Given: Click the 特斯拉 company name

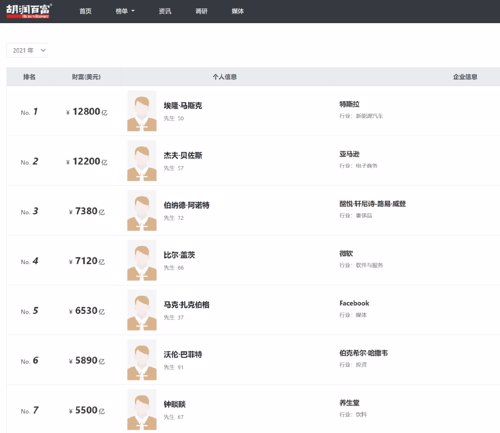Looking at the screenshot, I should click(x=349, y=104).
